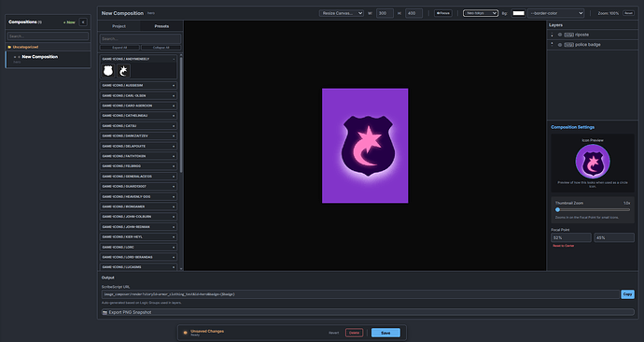
Task: Expand the GAME-ICONS / JOHN-REDMAN group
Action: pos(138,227)
